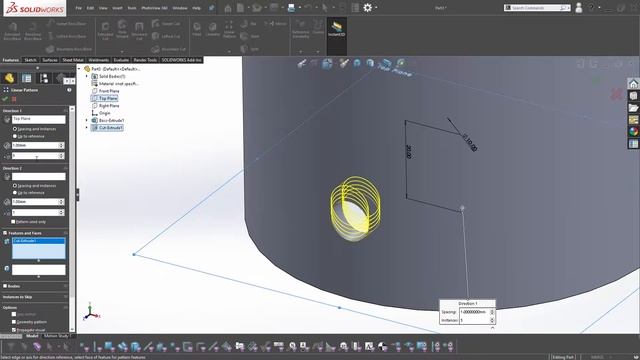Click the Home icon in top toolbar
This screenshot has width=640, height=360.
[x=228, y=8]
